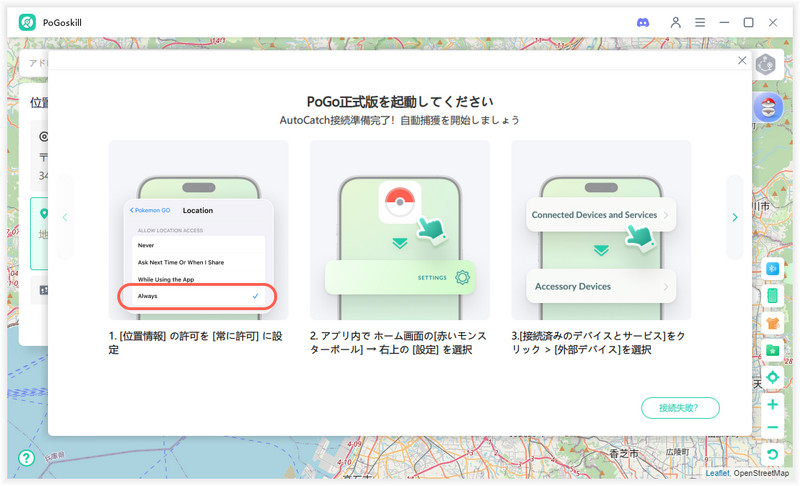Go to previous guide slide arrow

65,217
